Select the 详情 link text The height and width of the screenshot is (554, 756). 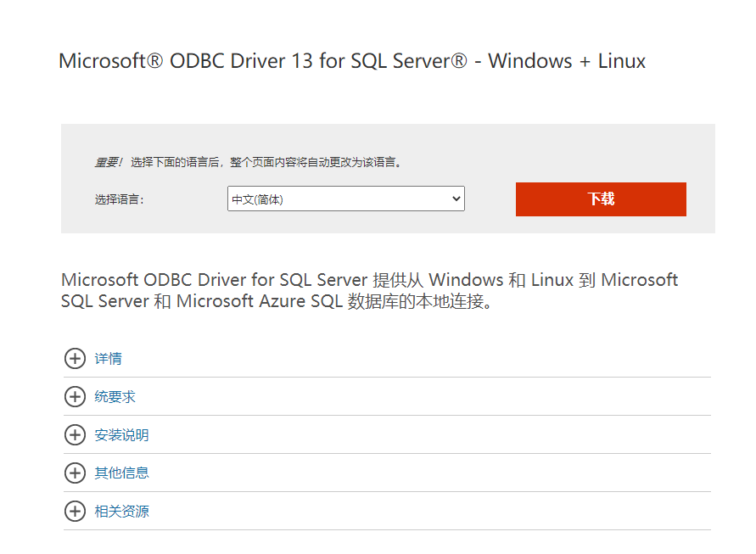click(108, 358)
